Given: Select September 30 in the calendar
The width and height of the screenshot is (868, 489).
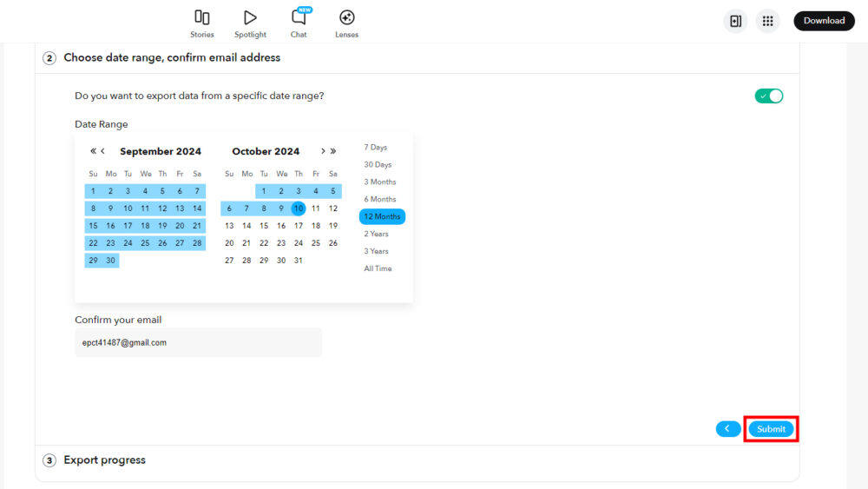Looking at the screenshot, I should pyautogui.click(x=111, y=261).
